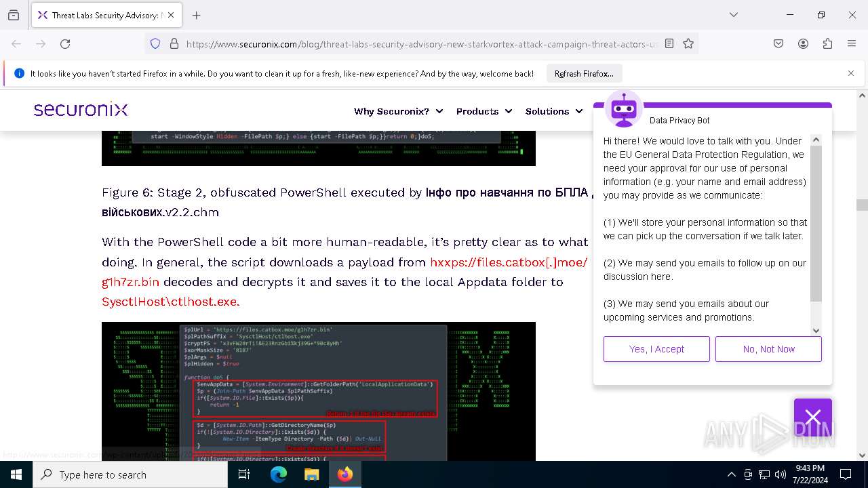Click the page vertical scrollbar thumb
Viewport: 868px width, 488px height.
click(862, 205)
